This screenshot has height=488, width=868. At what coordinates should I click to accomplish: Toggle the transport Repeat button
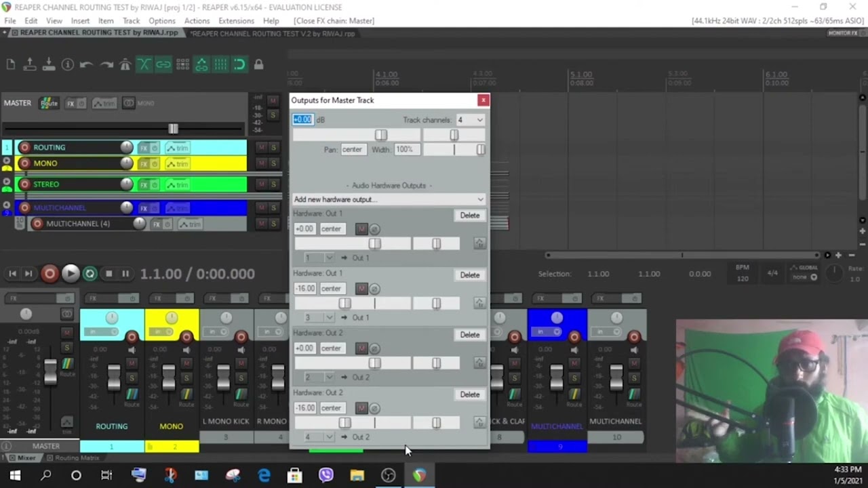coord(90,274)
